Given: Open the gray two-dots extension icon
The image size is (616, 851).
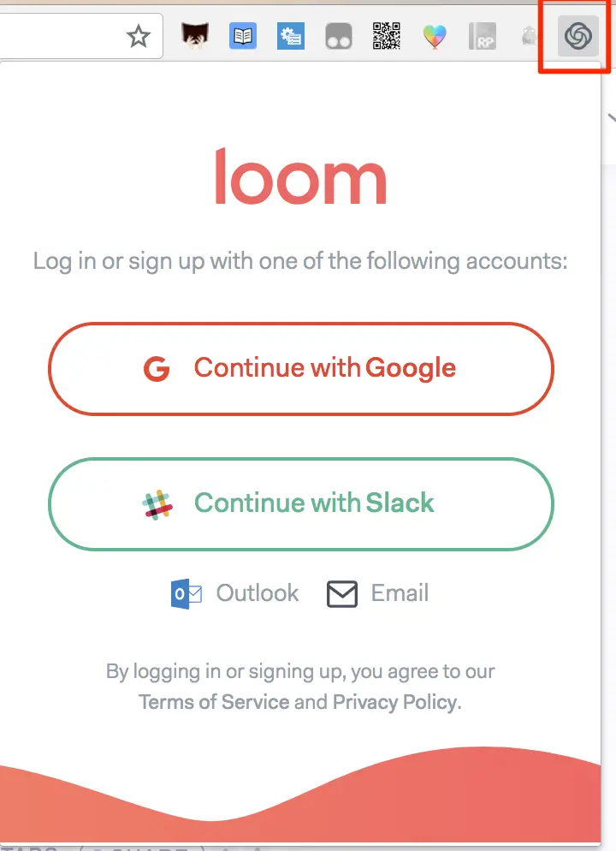Looking at the screenshot, I should [339, 36].
